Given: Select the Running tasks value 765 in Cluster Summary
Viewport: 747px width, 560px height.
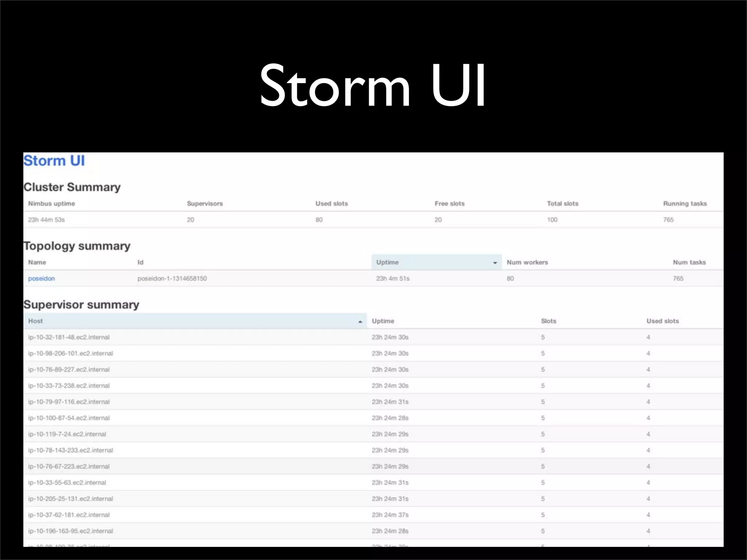Looking at the screenshot, I should (668, 220).
